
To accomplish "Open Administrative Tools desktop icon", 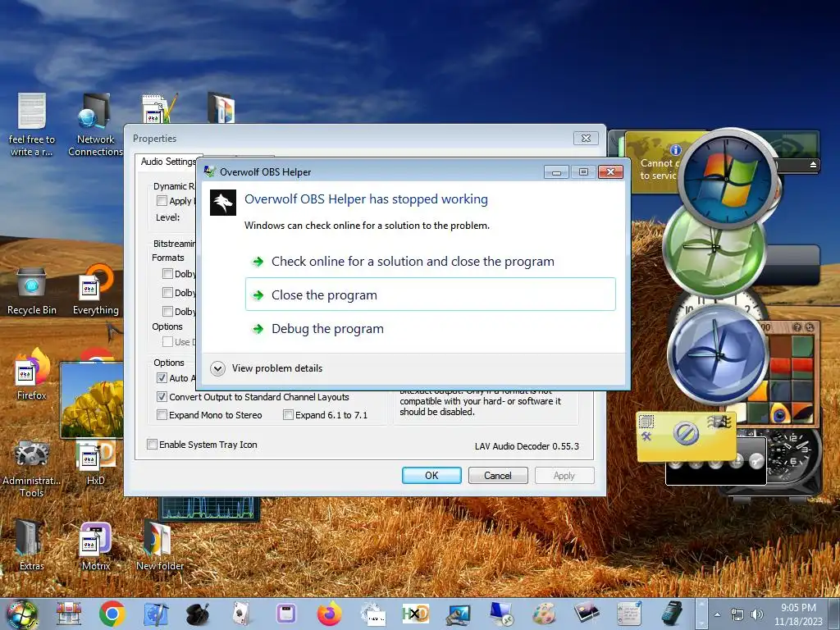I will (32, 468).
